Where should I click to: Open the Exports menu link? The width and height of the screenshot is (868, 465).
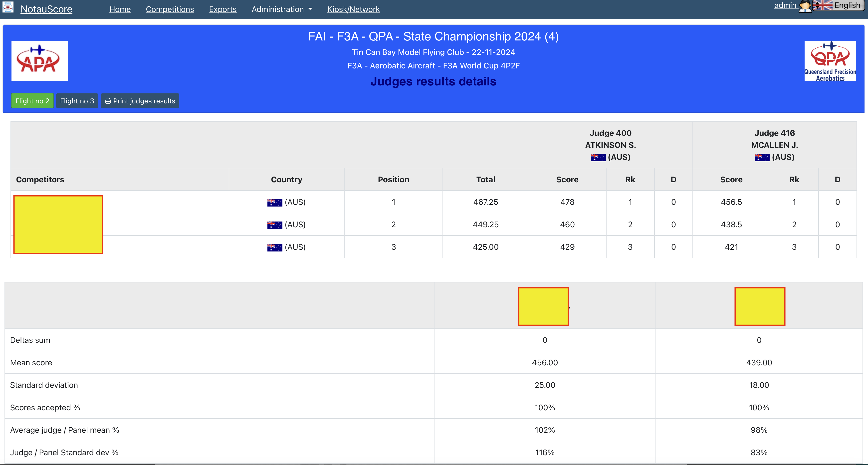222,9
